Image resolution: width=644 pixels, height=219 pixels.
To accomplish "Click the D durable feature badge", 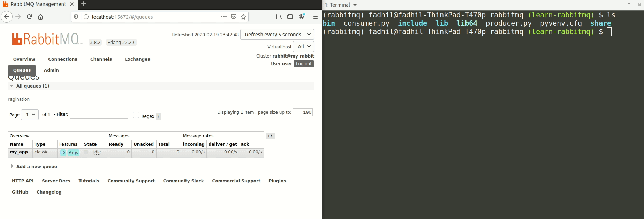I will (63, 152).
